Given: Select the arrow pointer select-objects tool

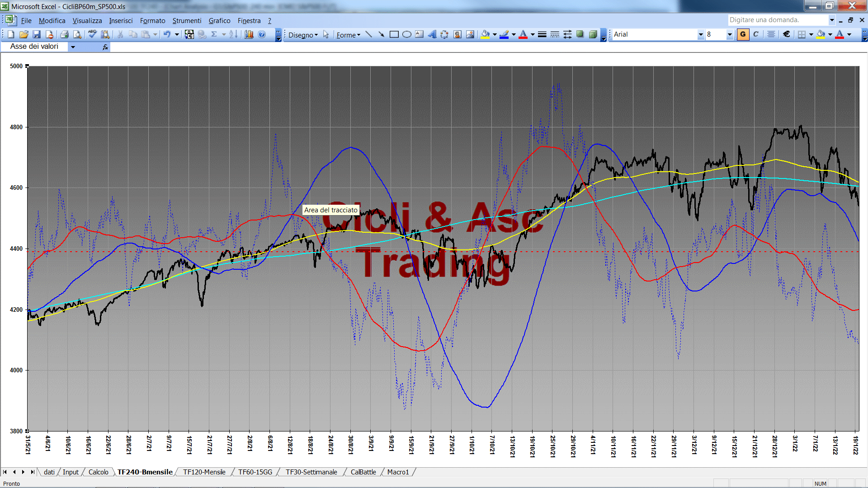Looking at the screenshot, I should point(326,34).
